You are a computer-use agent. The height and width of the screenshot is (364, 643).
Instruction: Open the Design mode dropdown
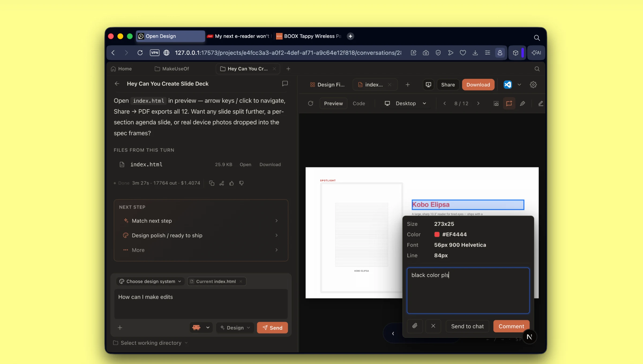(x=235, y=328)
